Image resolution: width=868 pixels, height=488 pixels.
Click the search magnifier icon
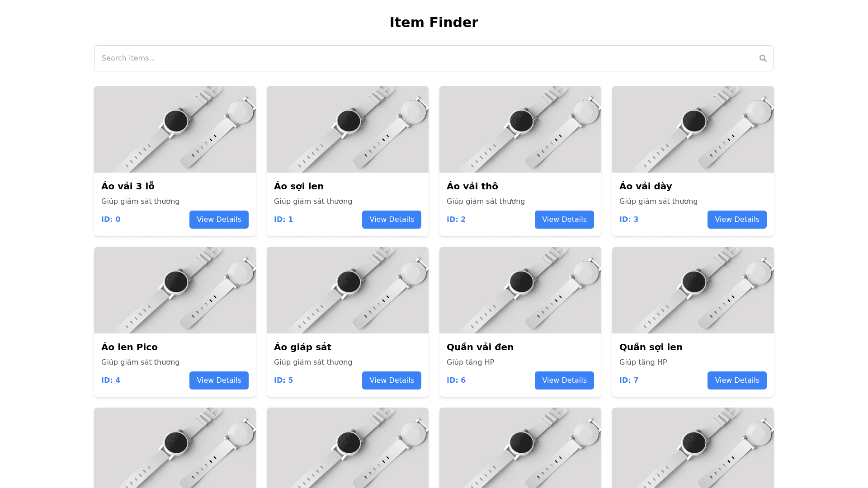click(763, 58)
